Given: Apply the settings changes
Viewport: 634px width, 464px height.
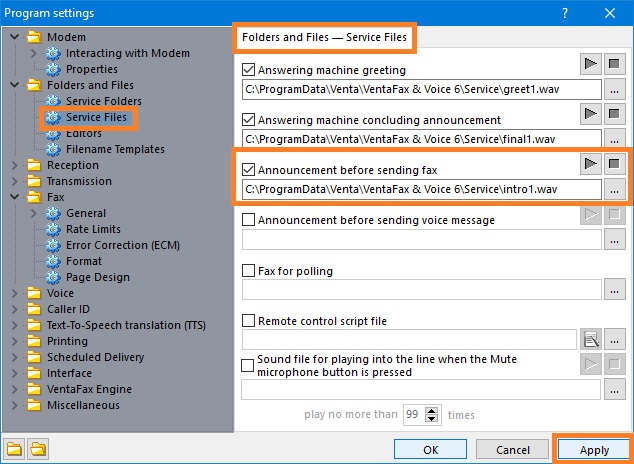Looking at the screenshot, I should 594,450.
